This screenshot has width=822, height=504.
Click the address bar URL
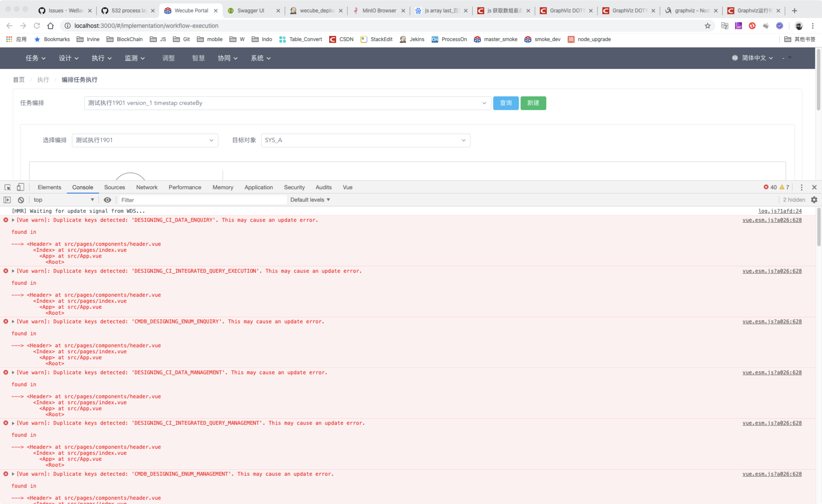tap(146, 26)
